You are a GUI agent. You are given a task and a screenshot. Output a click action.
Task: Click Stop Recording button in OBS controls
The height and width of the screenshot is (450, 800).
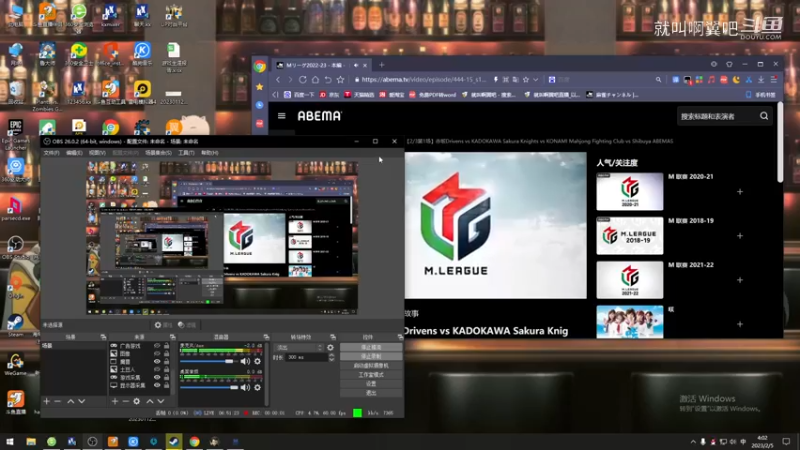371,356
